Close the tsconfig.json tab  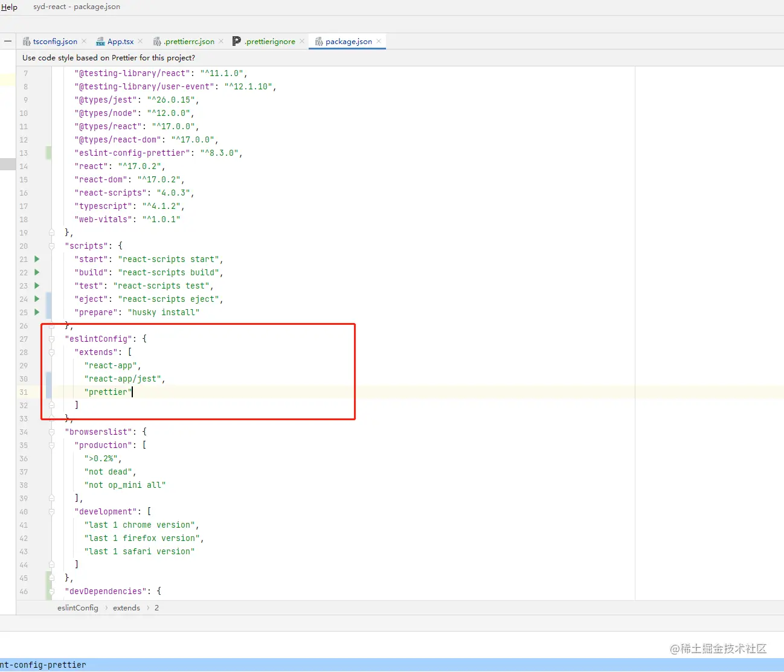[84, 41]
